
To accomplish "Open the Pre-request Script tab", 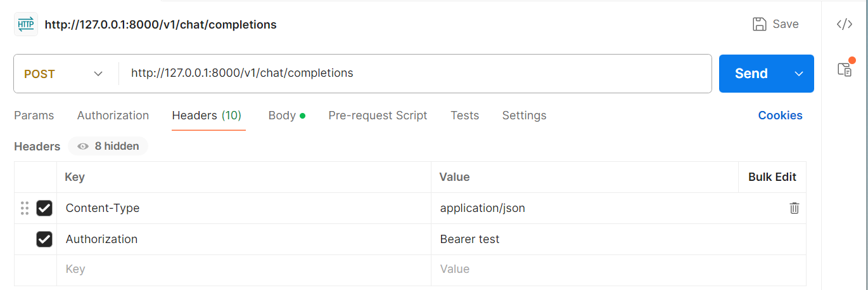I will point(378,115).
